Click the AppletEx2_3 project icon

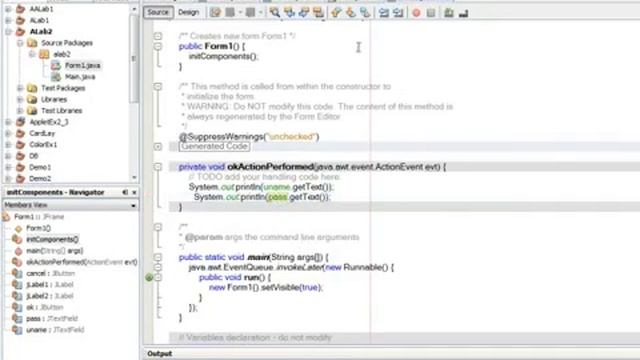pyautogui.click(x=20, y=122)
